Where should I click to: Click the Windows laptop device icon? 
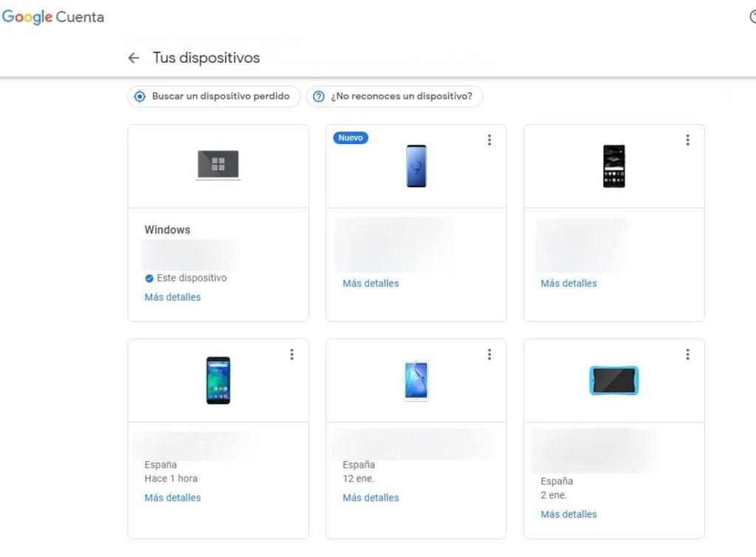tap(218, 165)
